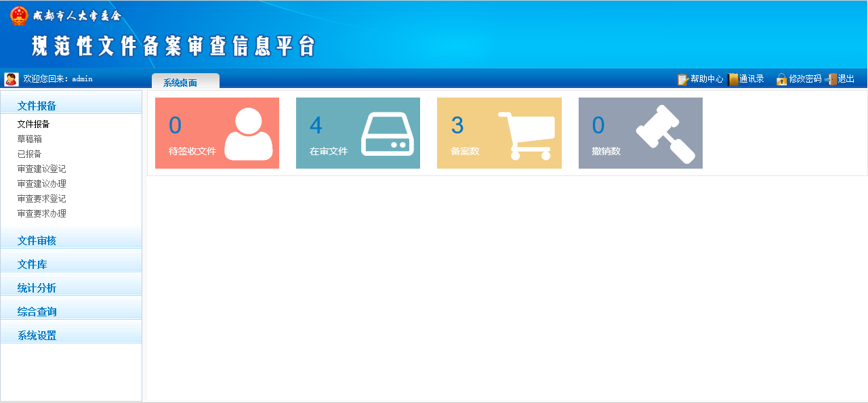This screenshot has height=403, width=868.
Task: Click the 退出 exit door icon
Action: click(831, 79)
